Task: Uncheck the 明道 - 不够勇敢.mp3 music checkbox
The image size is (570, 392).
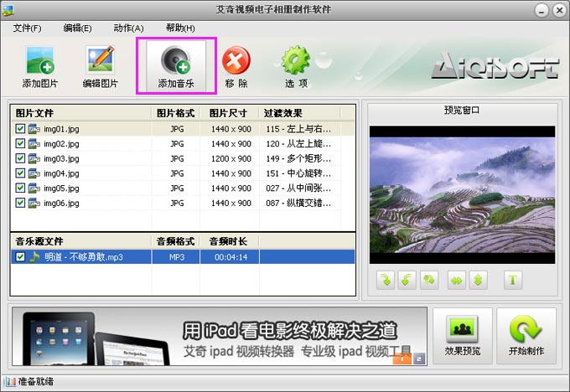Action: coord(20,257)
